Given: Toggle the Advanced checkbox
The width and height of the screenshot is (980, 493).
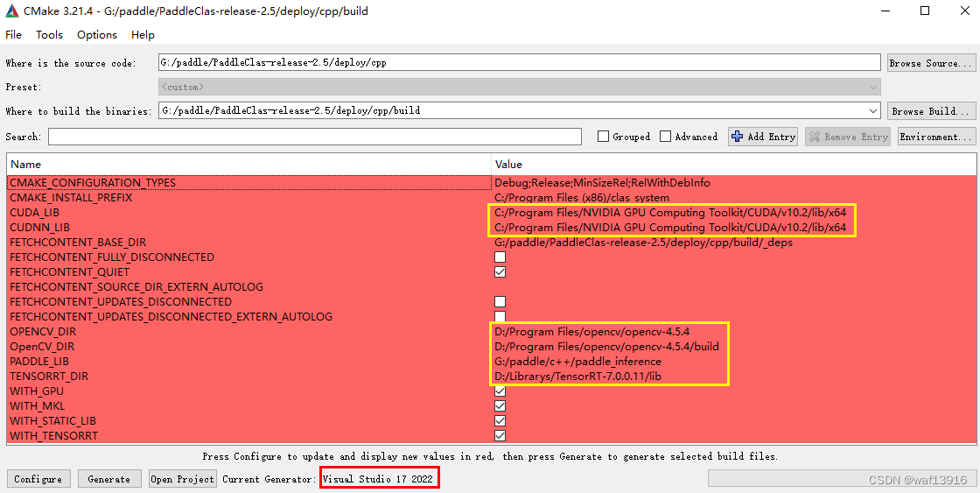Looking at the screenshot, I should (666, 137).
